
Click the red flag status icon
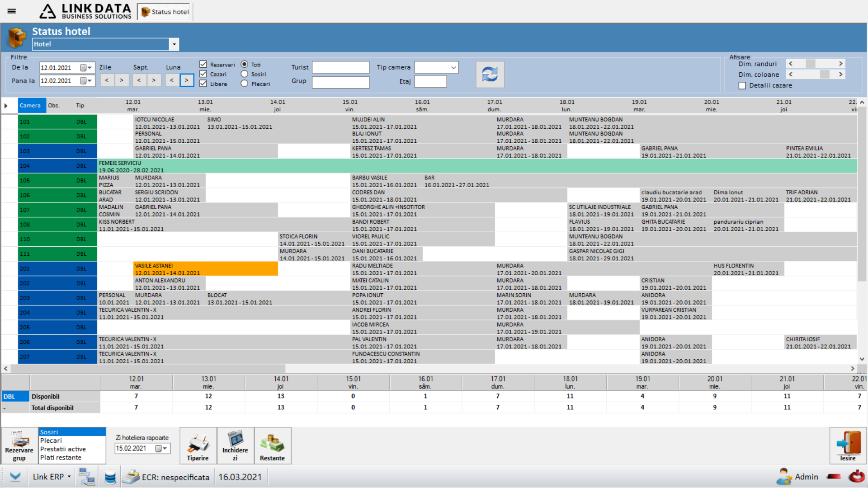[834, 477]
